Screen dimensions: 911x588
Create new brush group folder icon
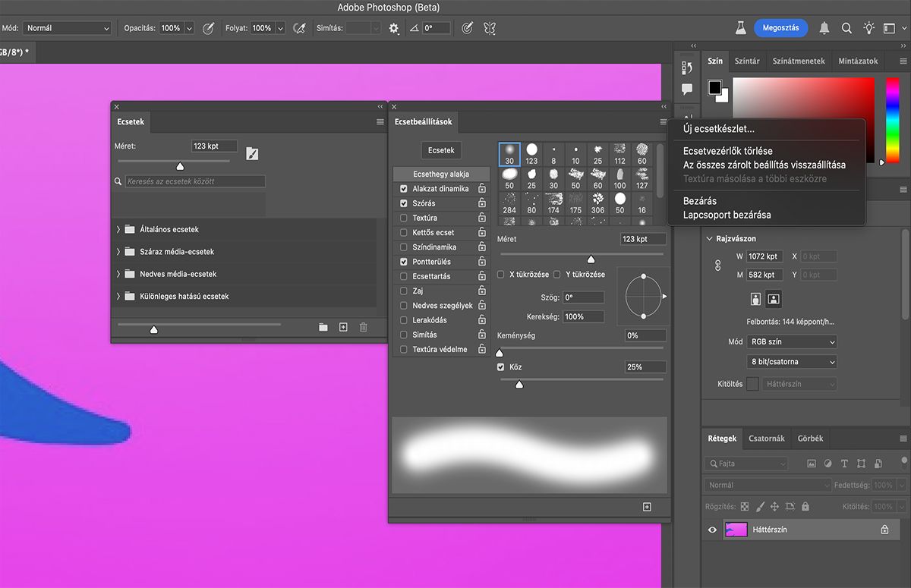323,327
